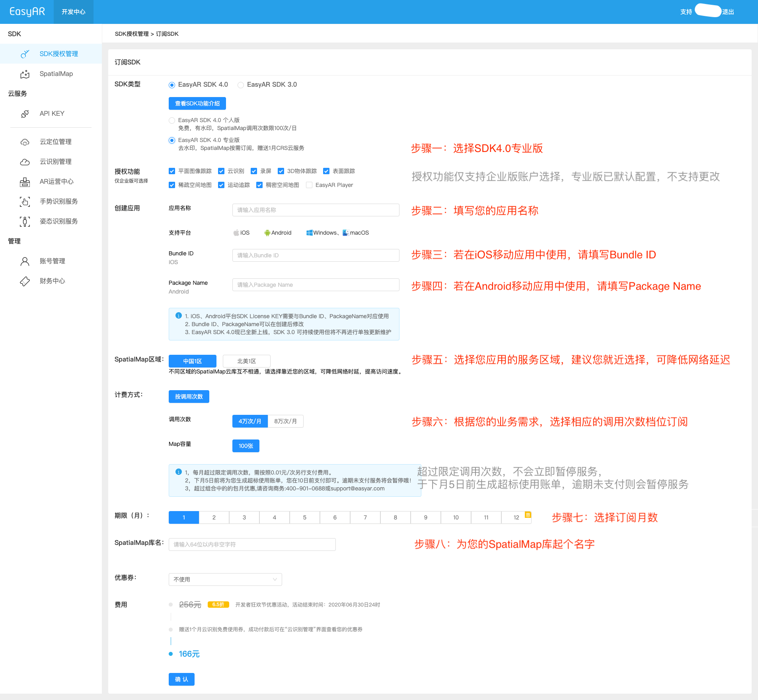Click the 财务中心 tag icon
The image size is (758, 700).
[25, 281]
